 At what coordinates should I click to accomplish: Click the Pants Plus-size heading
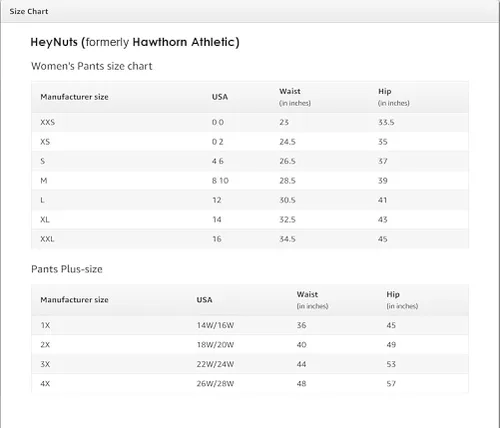67,269
